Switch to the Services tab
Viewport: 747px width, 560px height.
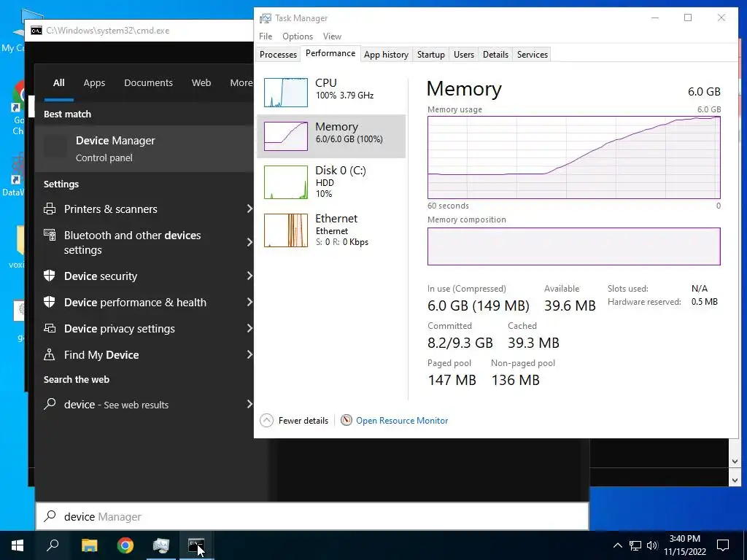pos(532,54)
